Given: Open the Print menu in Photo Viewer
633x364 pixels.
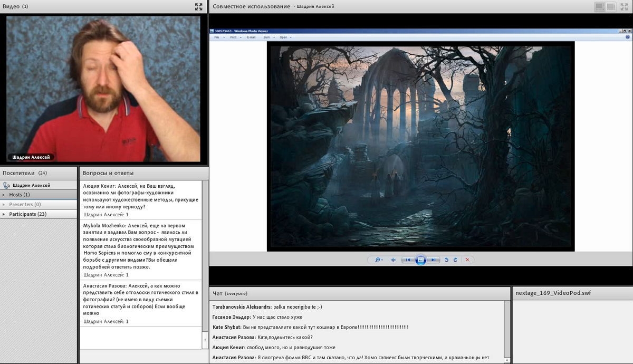Looking at the screenshot, I should pos(233,37).
